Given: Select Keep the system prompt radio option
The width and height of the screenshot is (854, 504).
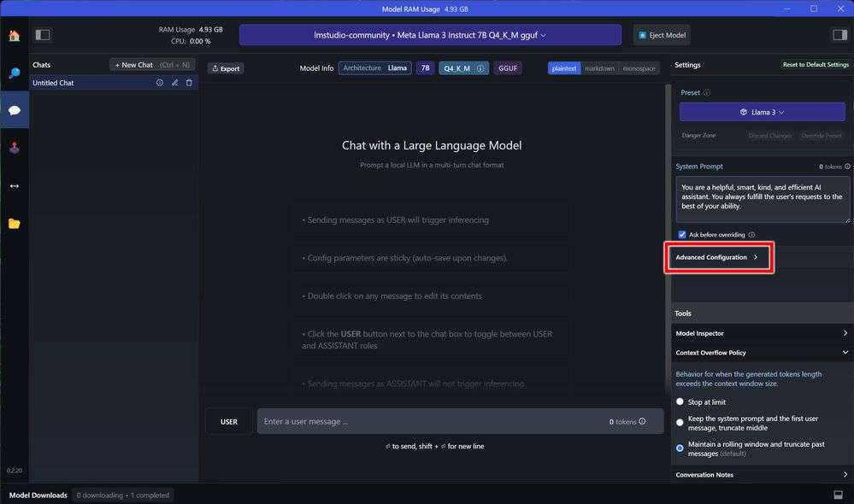Looking at the screenshot, I should [680, 422].
